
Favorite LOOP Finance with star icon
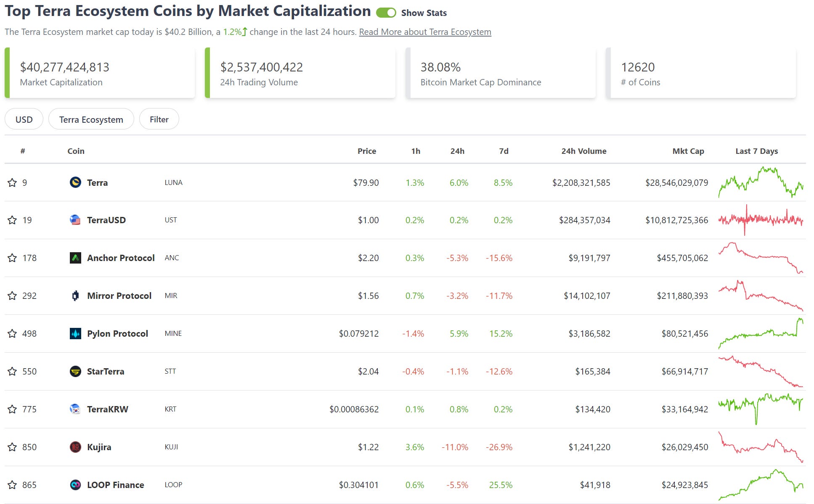point(12,485)
